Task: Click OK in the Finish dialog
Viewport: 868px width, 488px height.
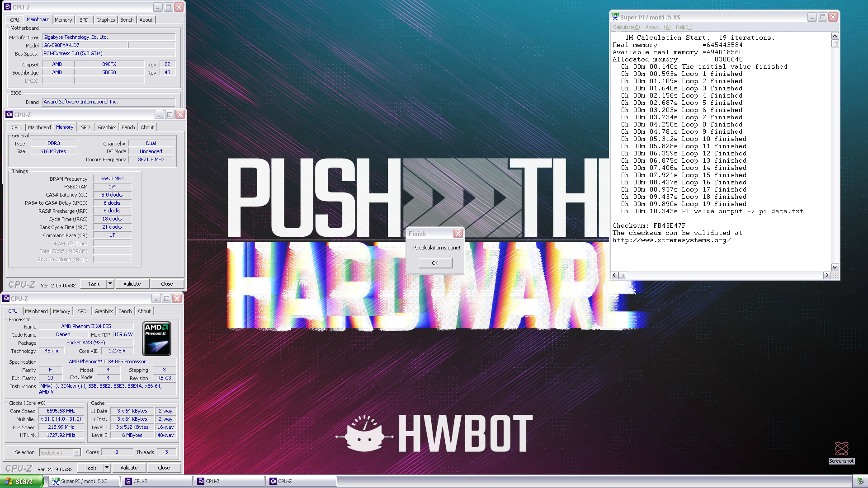Action: pyautogui.click(x=435, y=263)
